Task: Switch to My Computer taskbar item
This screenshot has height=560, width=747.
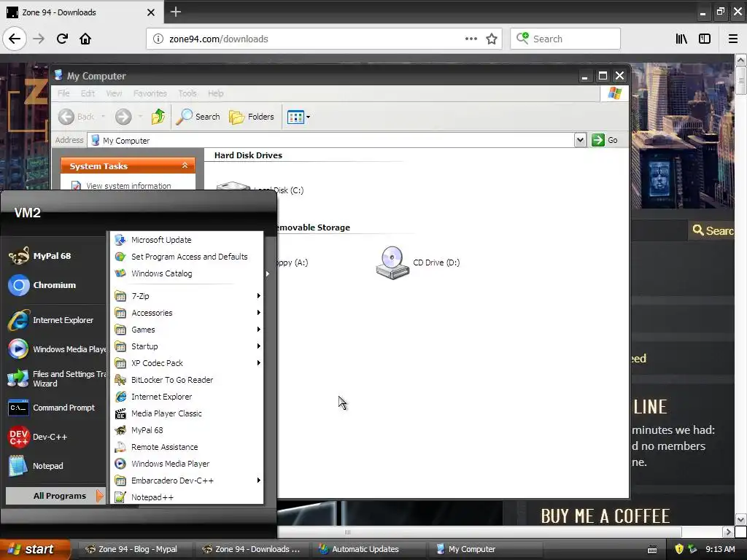Action: click(486, 549)
